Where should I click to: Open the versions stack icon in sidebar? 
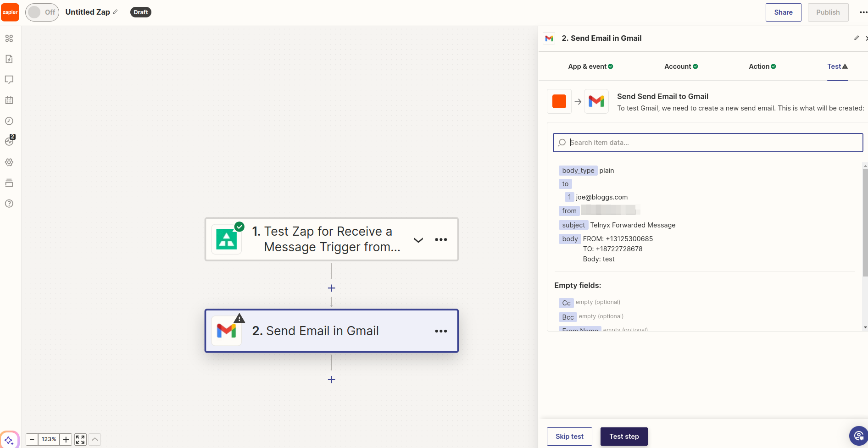click(x=9, y=183)
